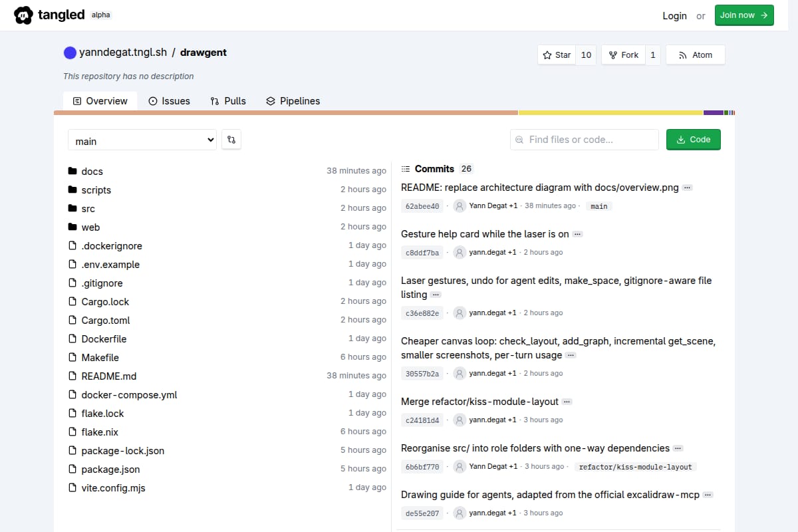Click the compare branches icon button
The width and height of the screenshot is (798, 532).
(231, 140)
